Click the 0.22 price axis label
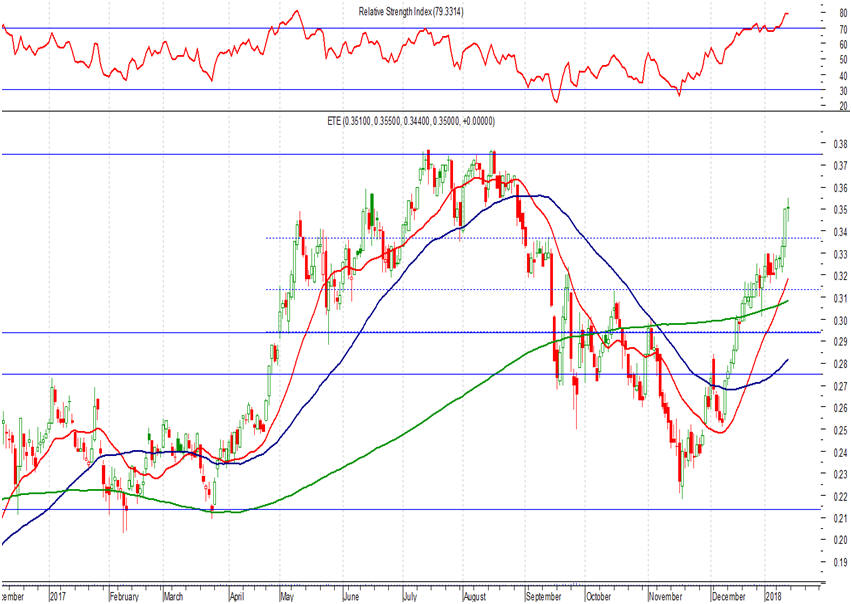This screenshot has height=604, width=852. pyautogui.click(x=841, y=496)
